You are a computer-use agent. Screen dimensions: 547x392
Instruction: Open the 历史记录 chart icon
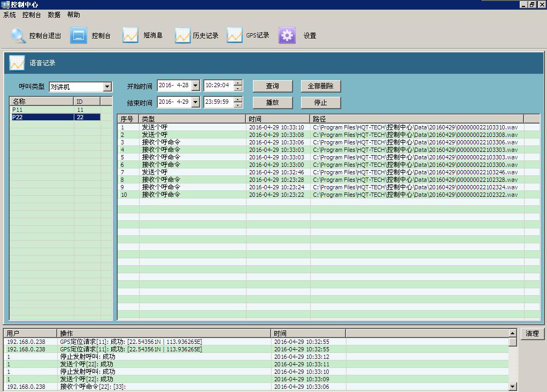point(183,35)
